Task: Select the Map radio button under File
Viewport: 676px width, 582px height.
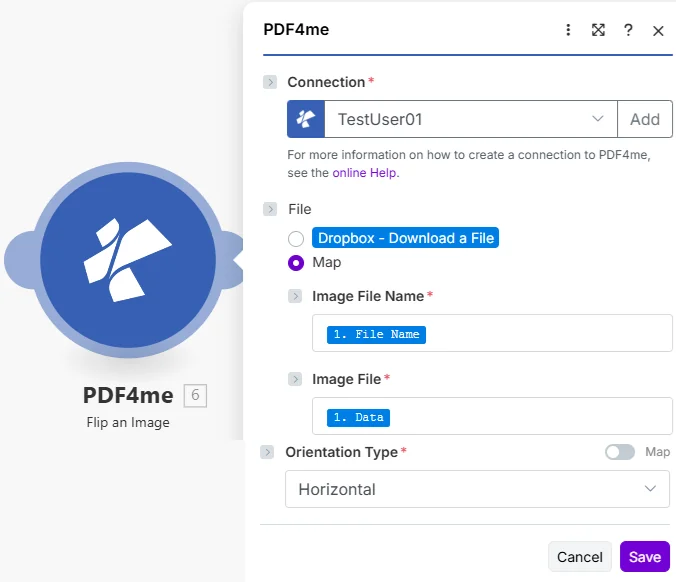Action: (x=296, y=263)
